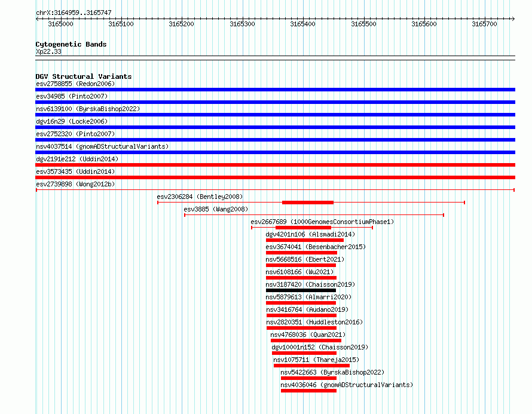Screen dimensions: 532x414
Task: Click the red bar under esv3674041
Action: pos(302,253)
